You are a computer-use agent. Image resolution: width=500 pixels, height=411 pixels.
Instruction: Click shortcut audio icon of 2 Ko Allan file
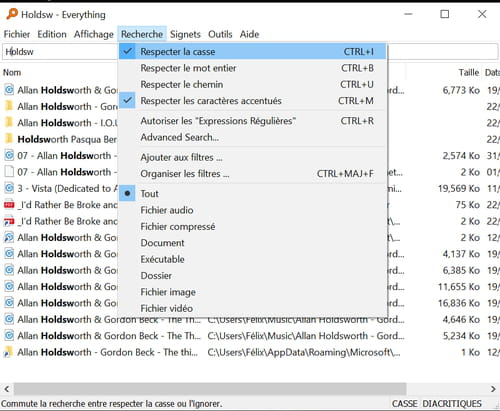(x=9, y=237)
